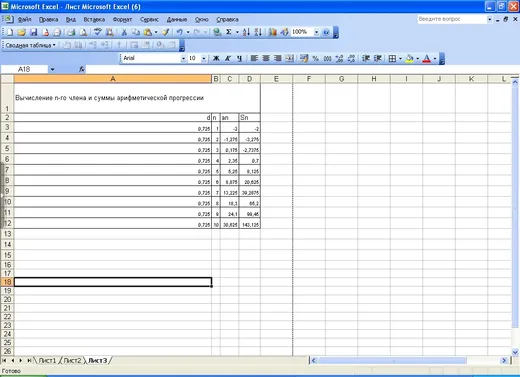Merge and center the selected cells
This screenshot has width=520, height=377.
[x=290, y=58]
